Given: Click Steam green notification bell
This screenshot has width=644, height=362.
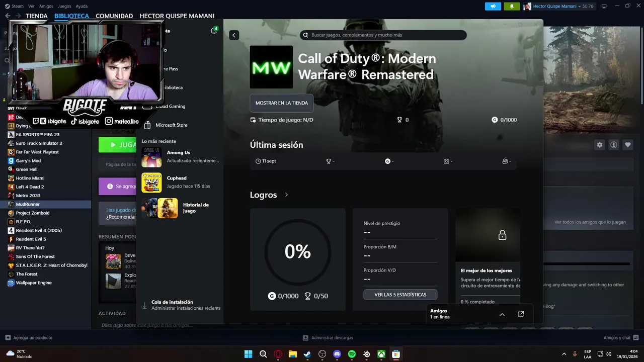Looking at the screenshot, I should pyautogui.click(x=512, y=6).
